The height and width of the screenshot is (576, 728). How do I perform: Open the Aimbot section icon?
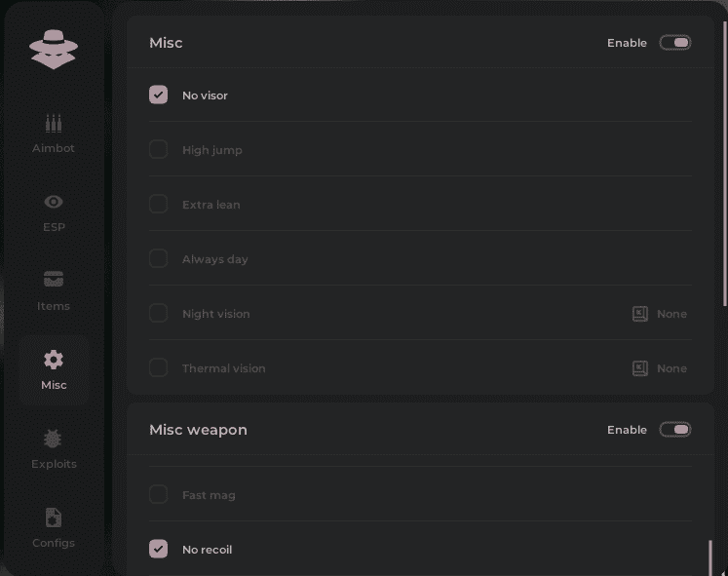[54, 124]
